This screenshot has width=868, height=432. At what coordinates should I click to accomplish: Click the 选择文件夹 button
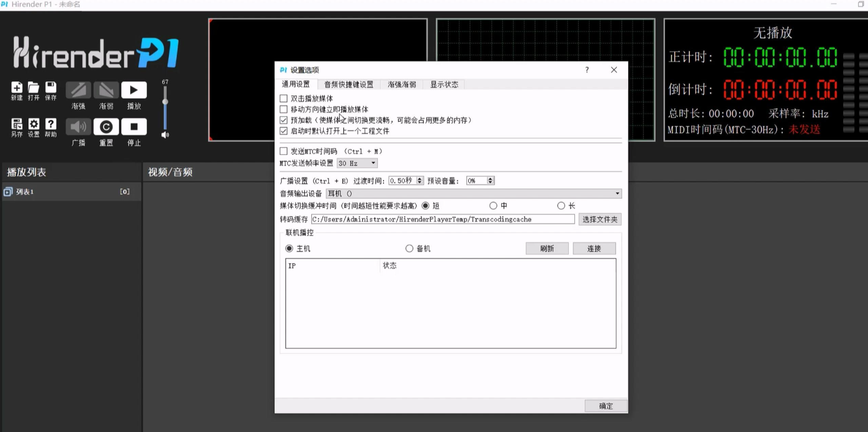[x=600, y=219]
